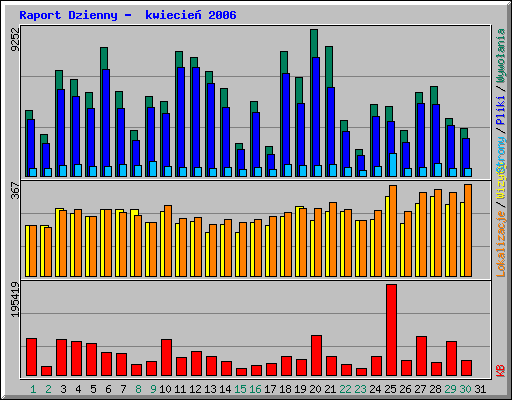Select the day 31 label on the x-axis
Viewport: 512px width, 400px height.
(x=480, y=389)
